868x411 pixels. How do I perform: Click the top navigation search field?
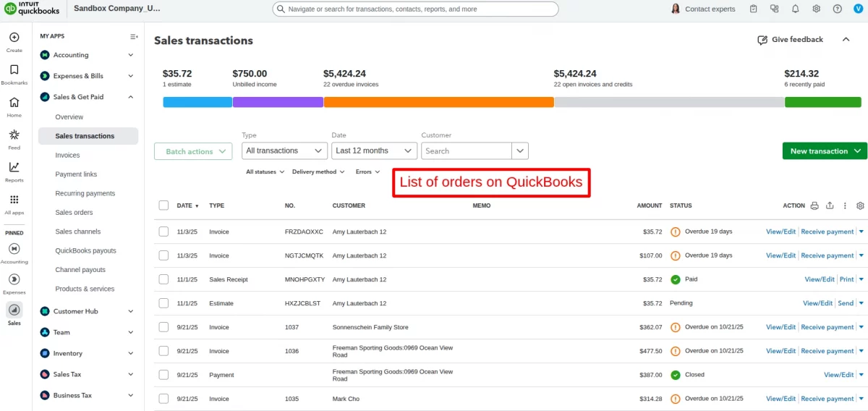pos(416,9)
